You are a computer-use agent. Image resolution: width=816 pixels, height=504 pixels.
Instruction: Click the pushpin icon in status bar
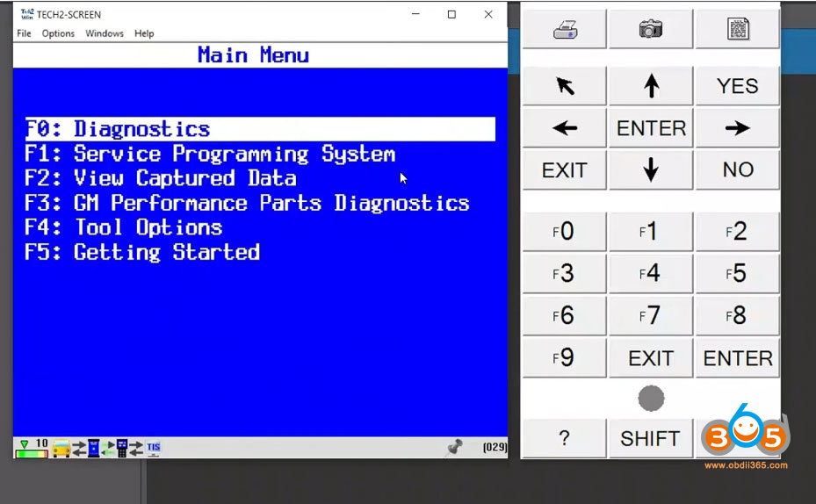coord(455,448)
